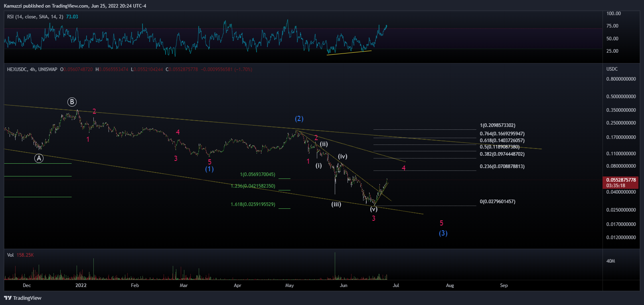Click the 25.00 level on the RSI scale
Screen dimensions: 644x305
pos(612,51)
